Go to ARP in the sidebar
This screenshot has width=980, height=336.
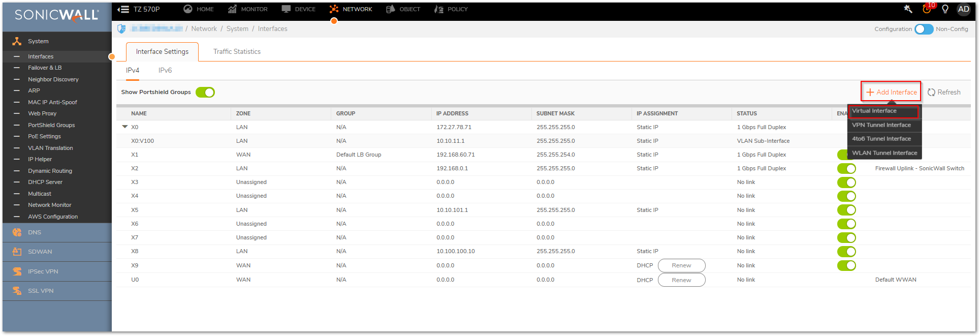pyautogui.click(x=34, y=90)
